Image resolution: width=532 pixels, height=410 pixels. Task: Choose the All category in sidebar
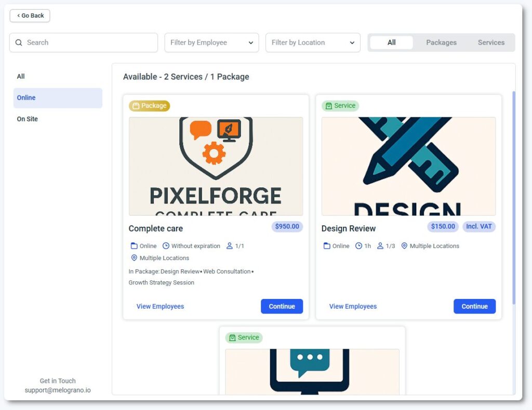click(21, 76)
